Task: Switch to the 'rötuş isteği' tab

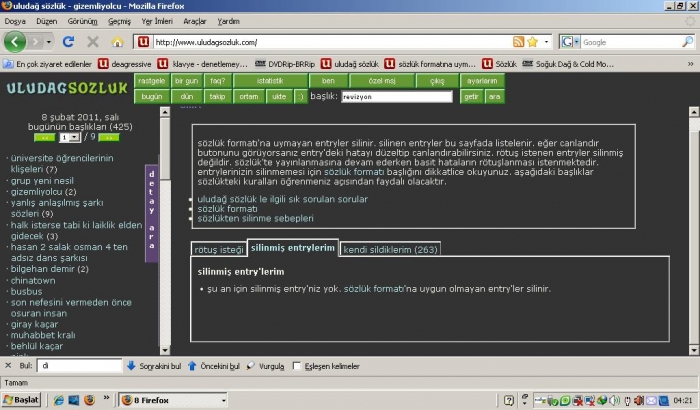Action: (x=219, y=248)
